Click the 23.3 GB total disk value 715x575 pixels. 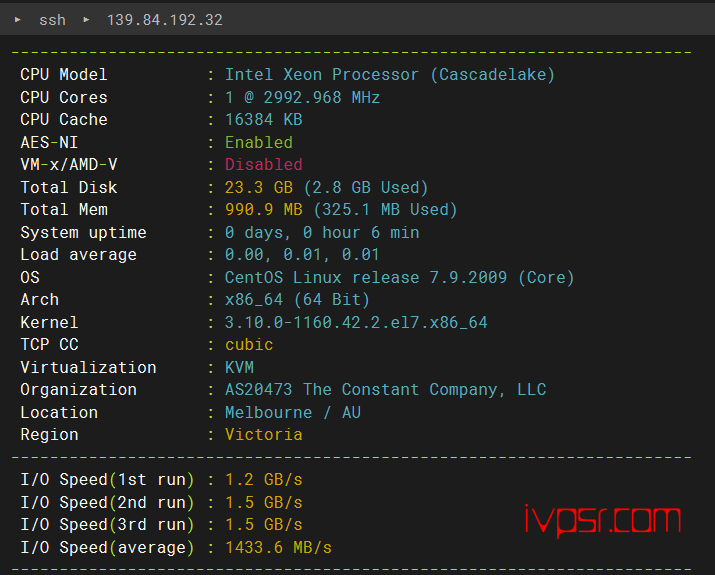(259, 187)
